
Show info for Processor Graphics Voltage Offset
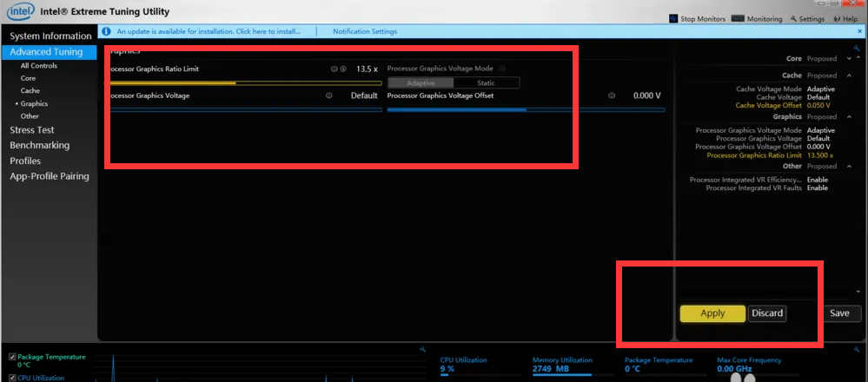(612, 95)
